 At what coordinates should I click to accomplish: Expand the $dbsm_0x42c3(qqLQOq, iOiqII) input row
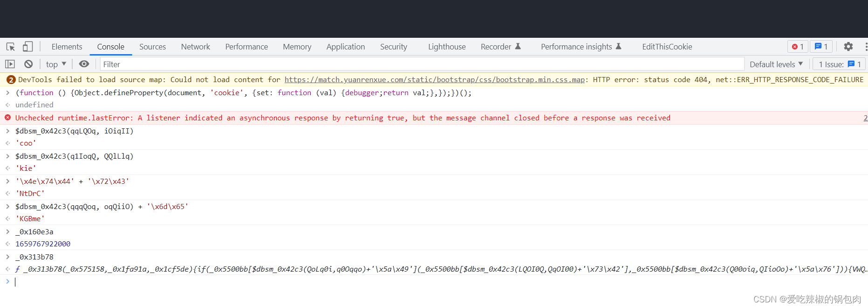pos(8,131)
